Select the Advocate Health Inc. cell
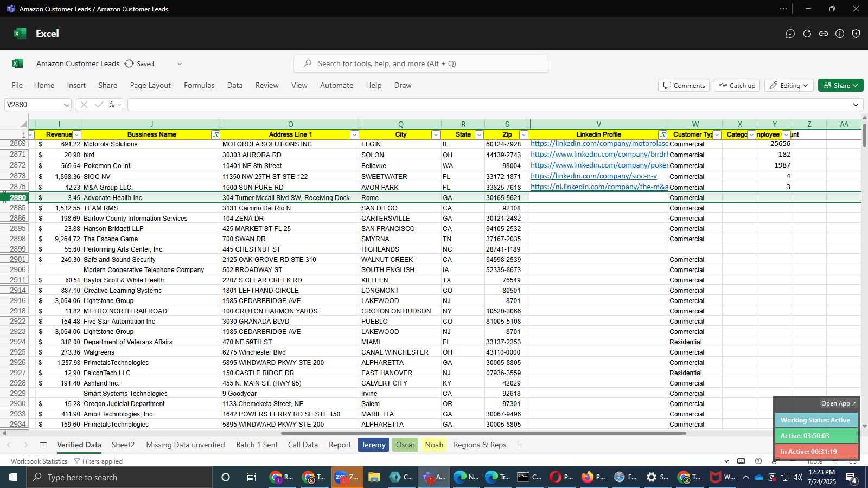This screenshot has width=868, height=488. coord(152,198)
